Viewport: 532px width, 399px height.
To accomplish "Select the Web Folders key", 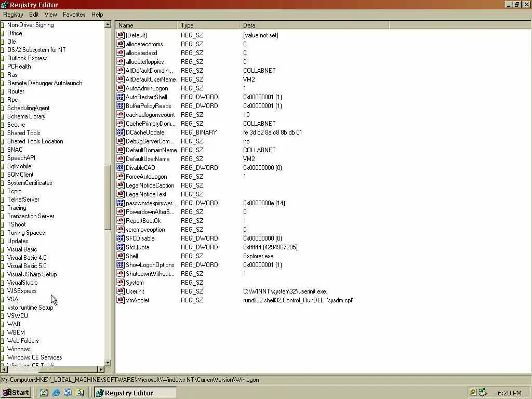I will click(x=23, y=341).
